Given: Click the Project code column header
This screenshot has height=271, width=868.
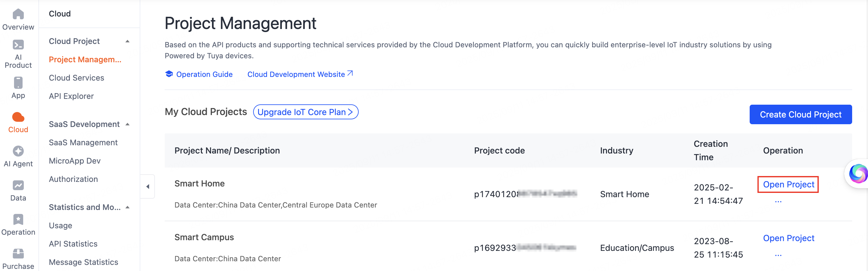Looking at the screenshot, I should [499, 150].
